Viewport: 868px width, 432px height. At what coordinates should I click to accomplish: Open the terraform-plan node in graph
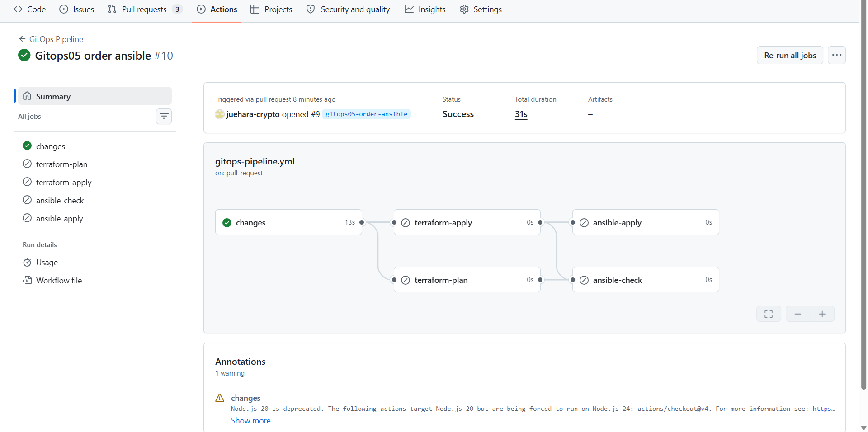(467, 279)
